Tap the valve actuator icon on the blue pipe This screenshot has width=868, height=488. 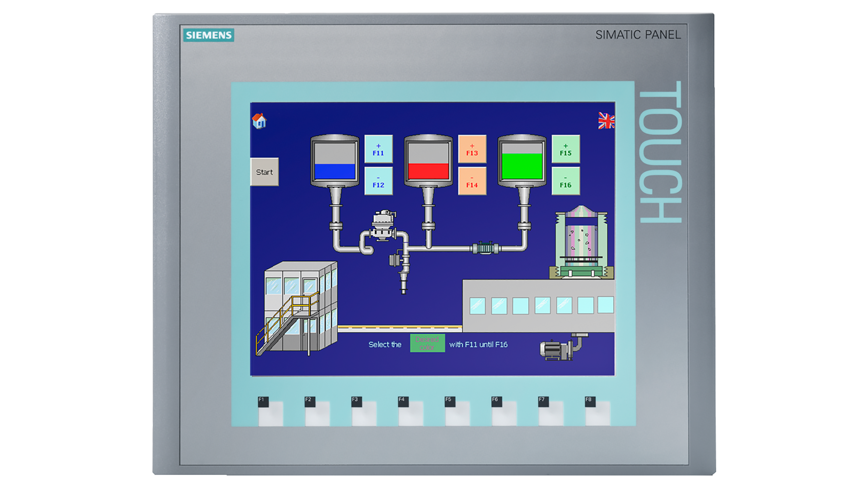click(x=384, y=225)
